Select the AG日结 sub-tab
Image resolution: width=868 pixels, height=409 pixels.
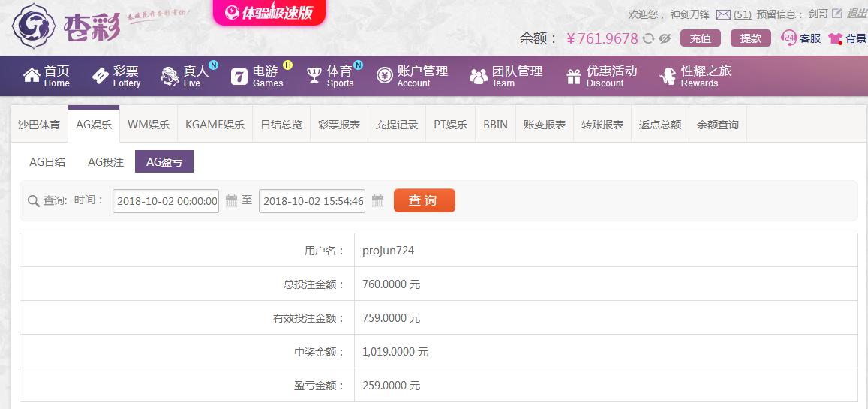pos(47,161)
